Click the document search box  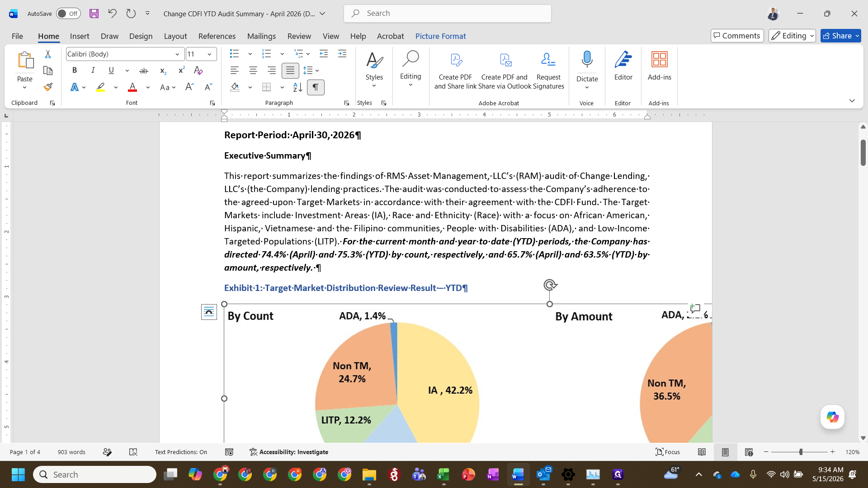point(448,14)
